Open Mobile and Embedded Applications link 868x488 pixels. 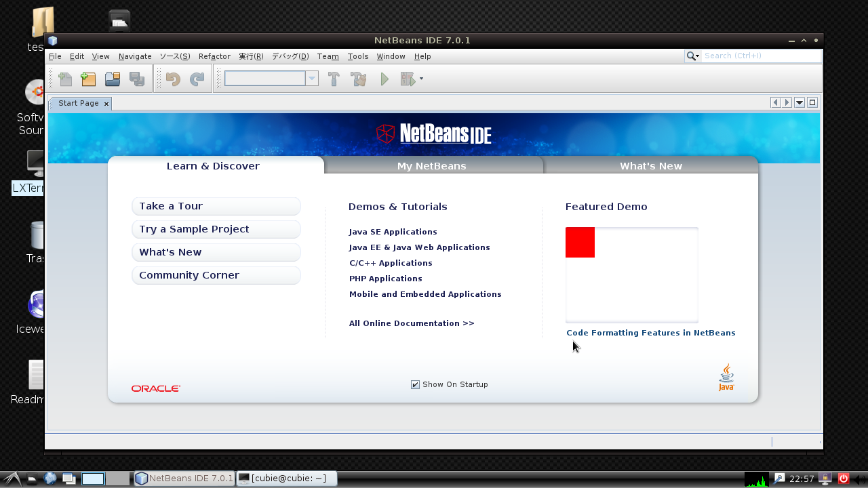click(x=425, y=294)
